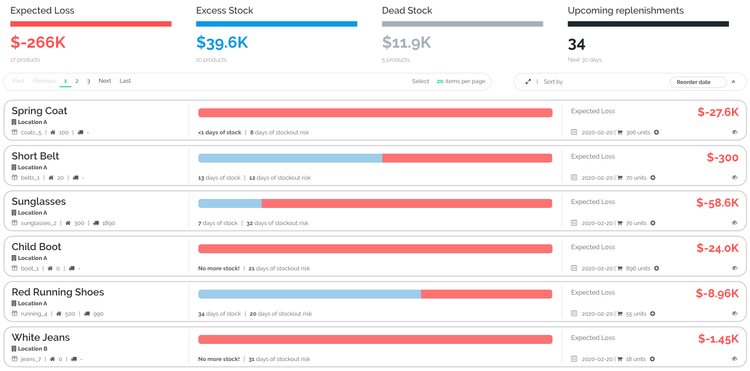This screenshot has width=750, height=371.
Task: Open the Spring Coat product title
Action: (39, 111)
